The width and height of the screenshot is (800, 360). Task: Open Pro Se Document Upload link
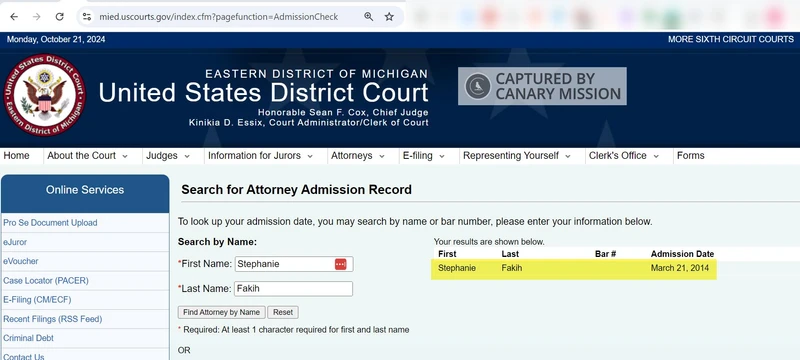(x=50, y=223)
